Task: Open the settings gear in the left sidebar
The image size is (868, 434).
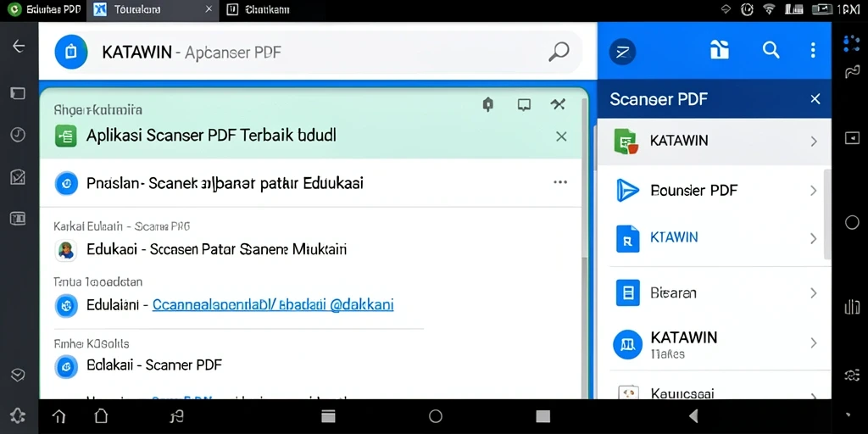Action: tap(19, 415)
